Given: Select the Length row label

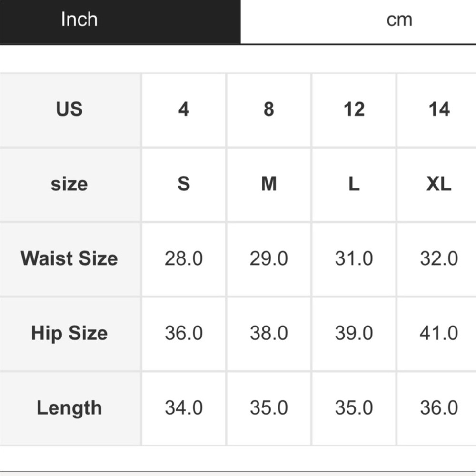Looking at the screenshot, I should click(69, 408).
